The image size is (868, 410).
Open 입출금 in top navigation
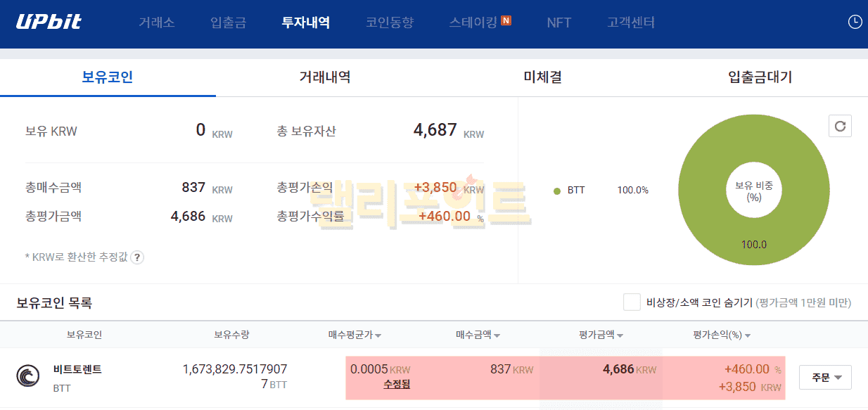click(228, 23)
